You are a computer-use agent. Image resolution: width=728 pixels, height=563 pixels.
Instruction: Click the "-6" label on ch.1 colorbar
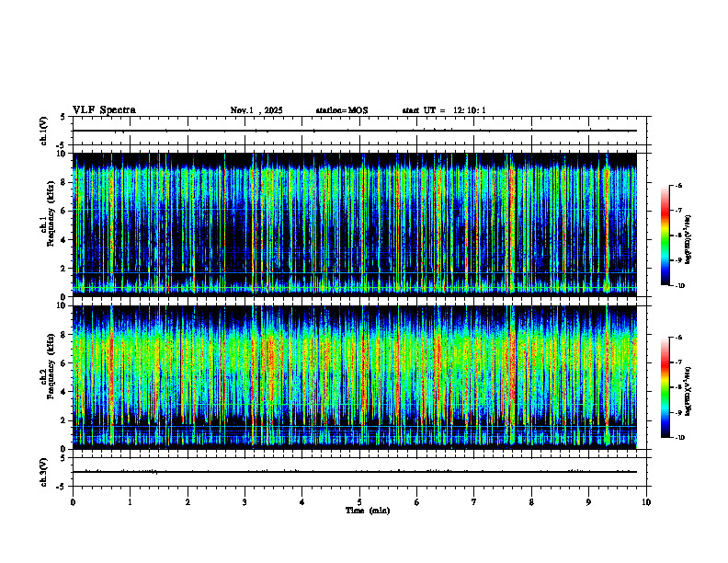coord(679,186)
